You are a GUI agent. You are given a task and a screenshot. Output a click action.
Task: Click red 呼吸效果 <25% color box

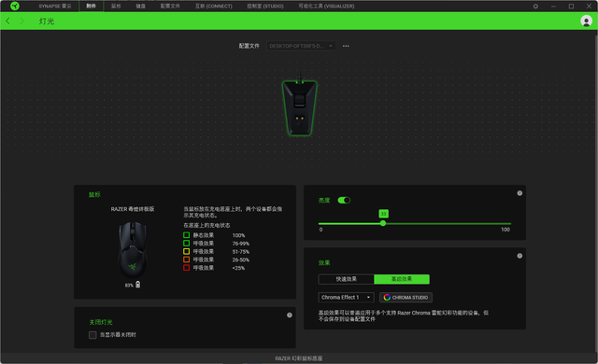187,268
